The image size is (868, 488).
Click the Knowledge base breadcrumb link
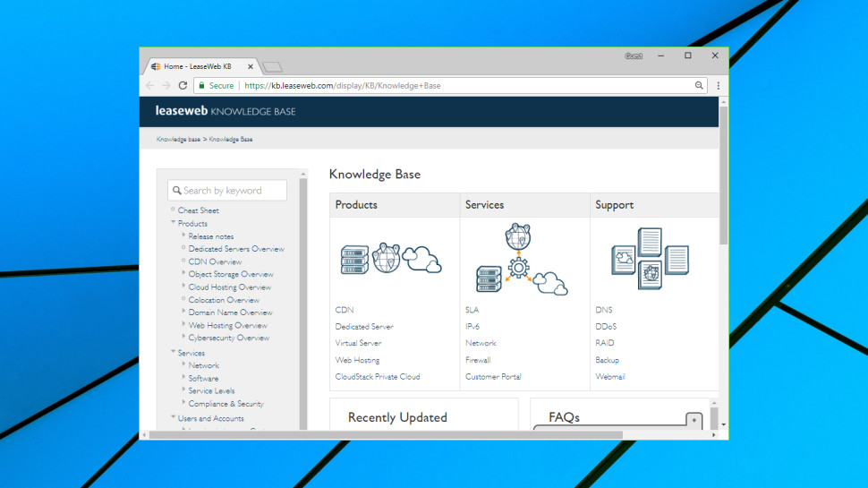click(x=178, y=139)
